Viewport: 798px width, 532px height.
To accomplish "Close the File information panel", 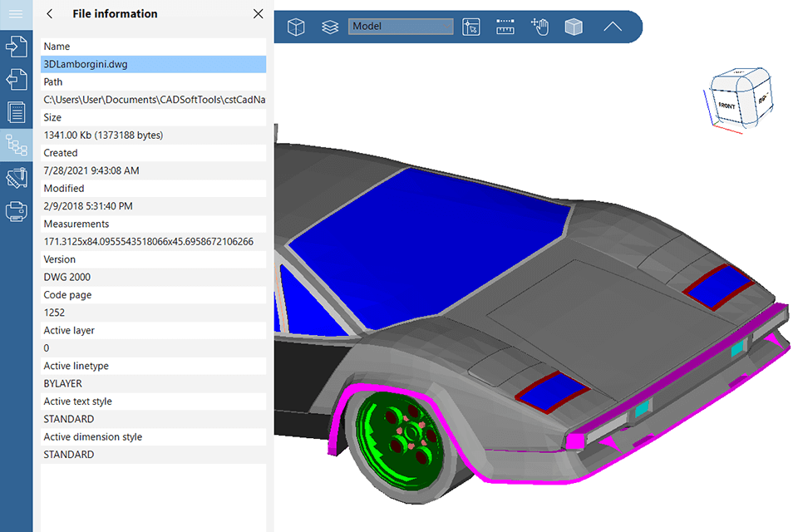I will click(258, 14).
